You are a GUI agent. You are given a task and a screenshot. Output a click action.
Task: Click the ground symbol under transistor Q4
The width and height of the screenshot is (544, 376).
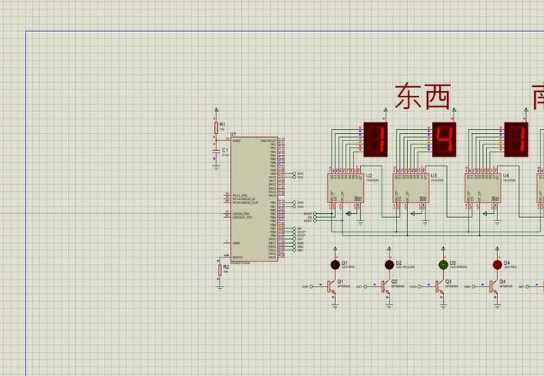[x=497, y=306]
